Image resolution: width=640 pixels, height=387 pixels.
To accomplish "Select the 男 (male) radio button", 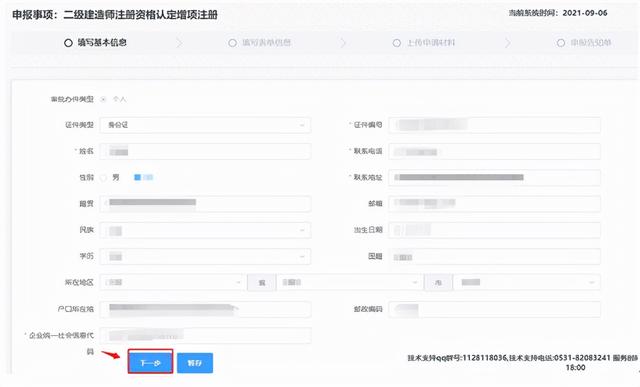I will (104, 178).
